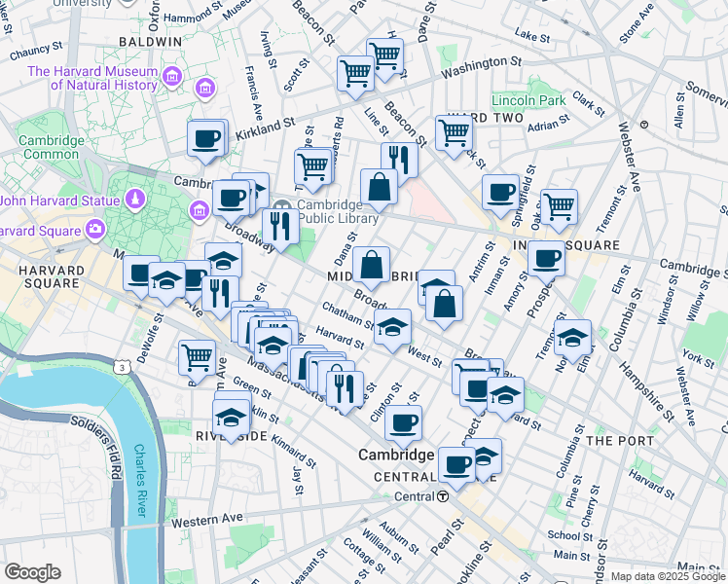Open the restaurant marker on Beacon St
The image size is (728, 584).
pyautogui.click(x=399, y=159)
